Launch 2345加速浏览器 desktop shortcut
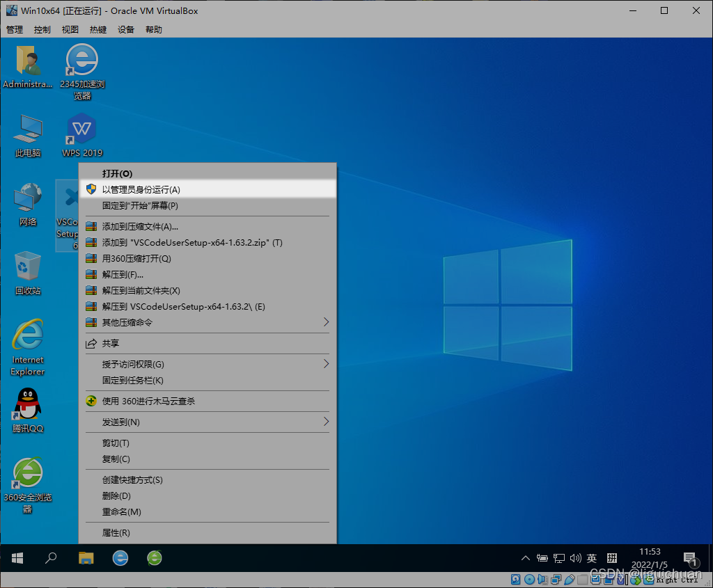Image resolution: width=713 pixels, height=588 pixels. click(x=82, y=72)
